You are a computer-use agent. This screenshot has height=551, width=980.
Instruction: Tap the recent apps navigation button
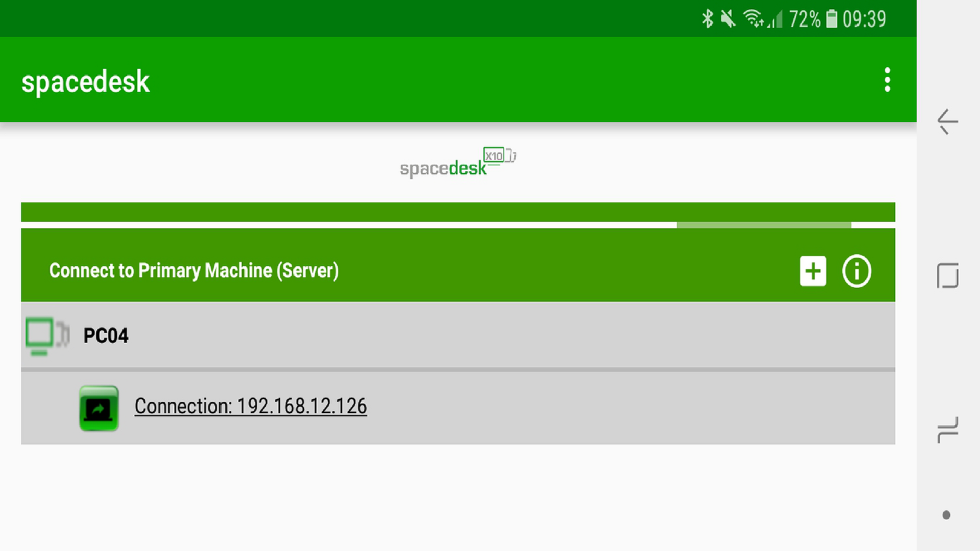pos(947,430)
